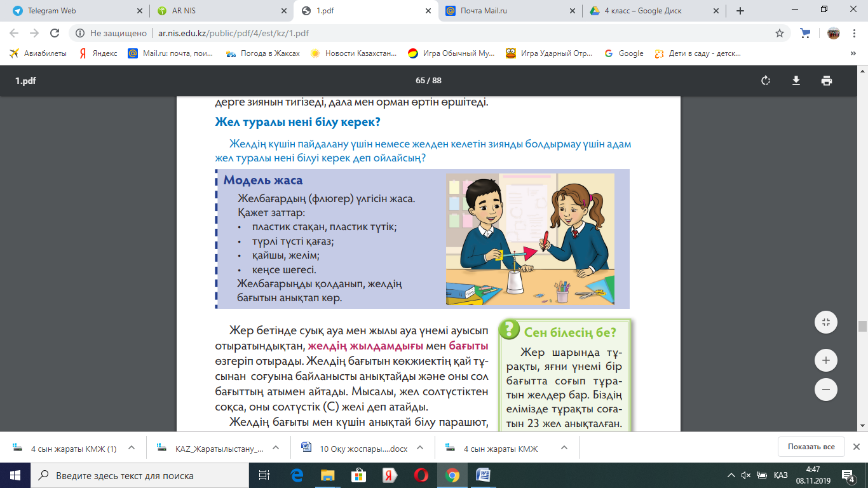Click the Windows search box
This screenshot has height=488, width=868.
coord(139,475)
